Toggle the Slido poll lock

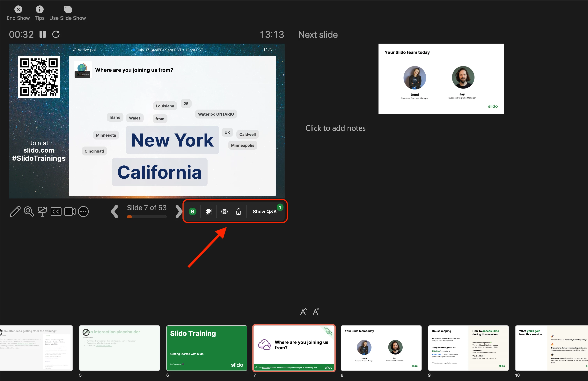click(238, 212)
